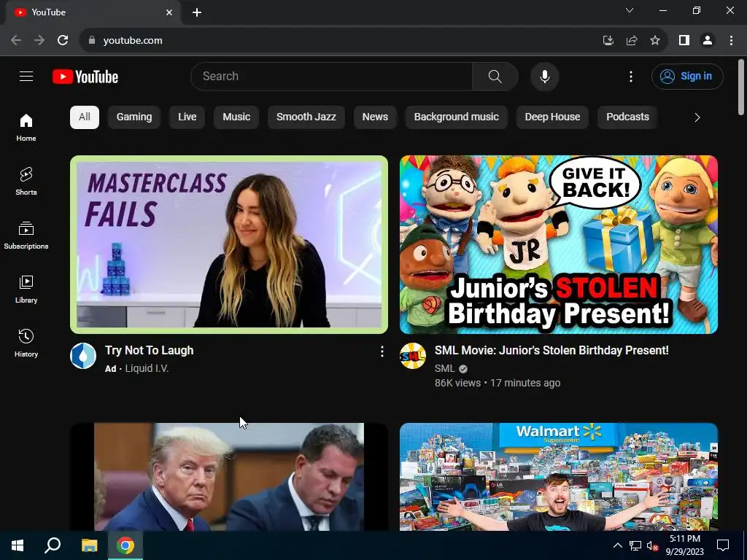Select the Music filter chip
The height and width of the screenshot is (560, 747).
236,117
